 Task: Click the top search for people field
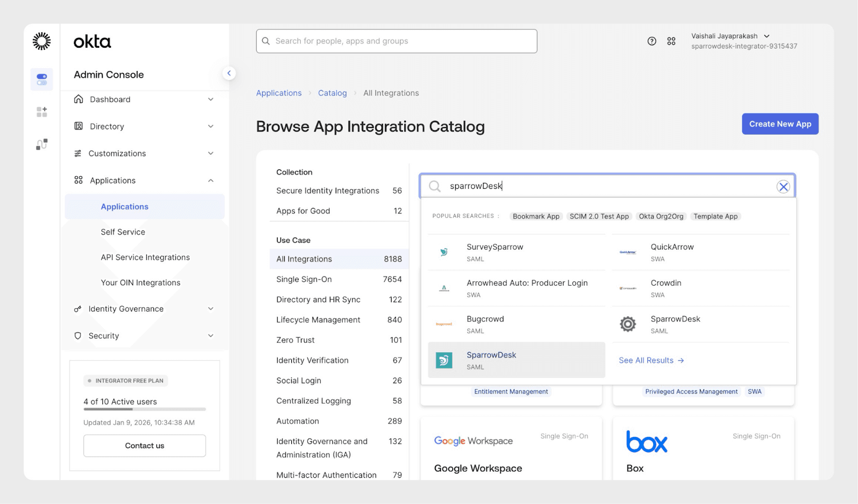pos(397,41)
